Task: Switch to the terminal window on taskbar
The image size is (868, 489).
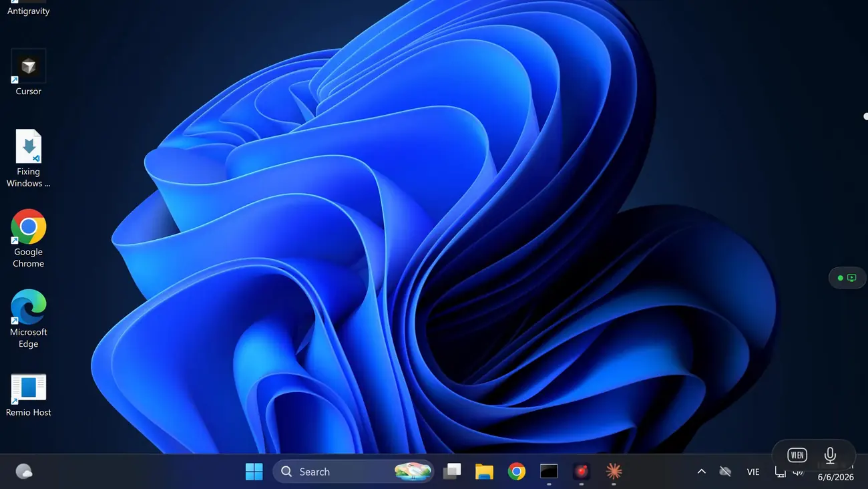Action: tap(549, 472)
